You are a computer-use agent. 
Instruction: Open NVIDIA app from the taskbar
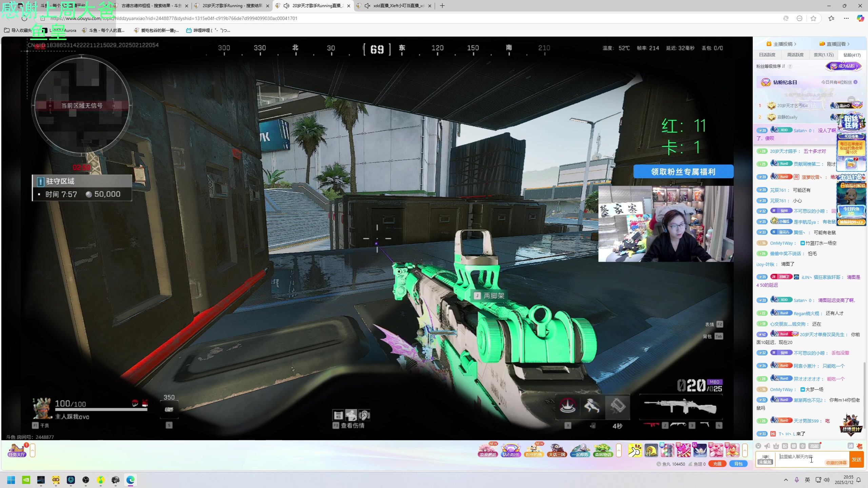pyautogui.click(x=26, y=480)
